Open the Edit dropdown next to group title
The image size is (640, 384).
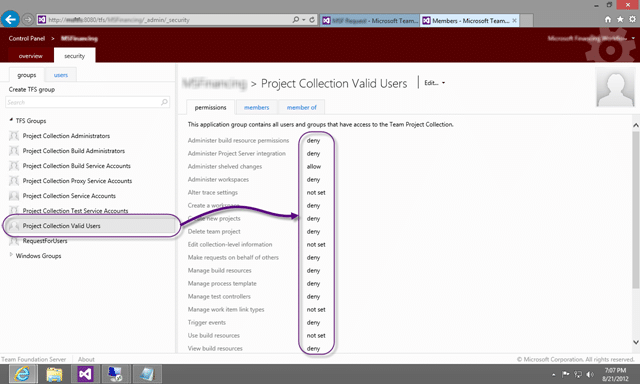tap(434, 83)
